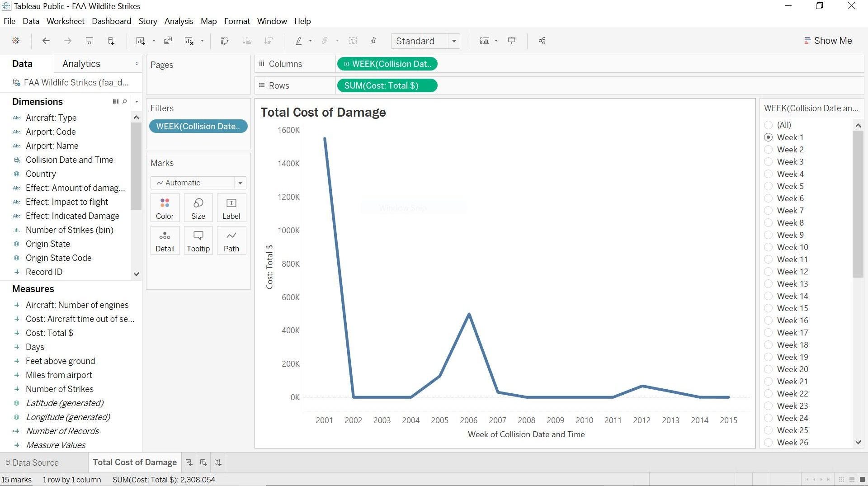Open new worksheet toolbar dropdown arrow

coord(154,41)
